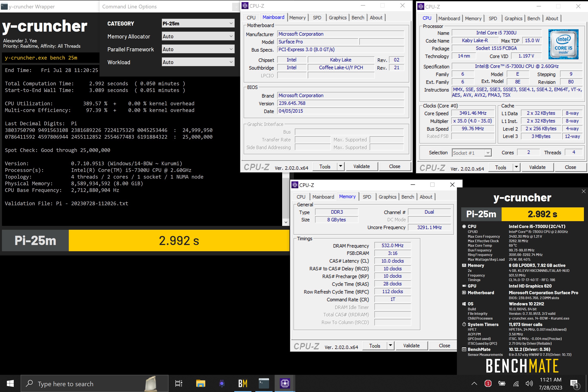This screenshot has width=588, height=392.
Task: Open Task View in the taskbar
Action: coord(179,383)
